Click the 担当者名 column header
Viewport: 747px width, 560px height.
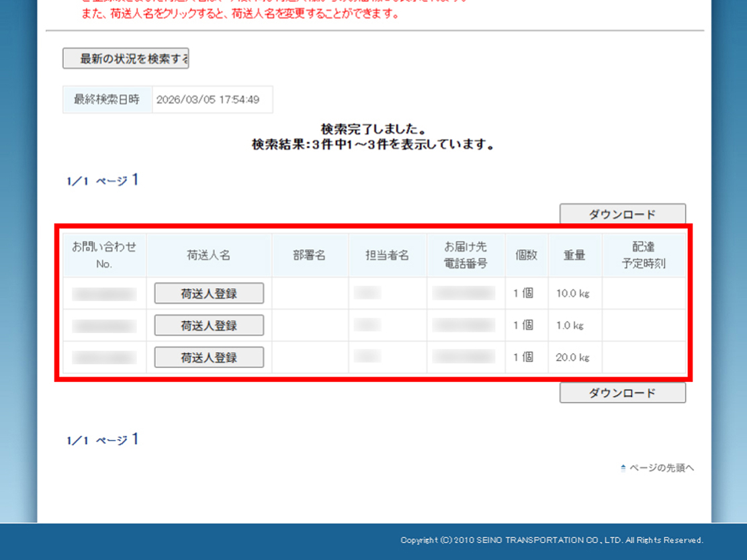pos(388,255)
